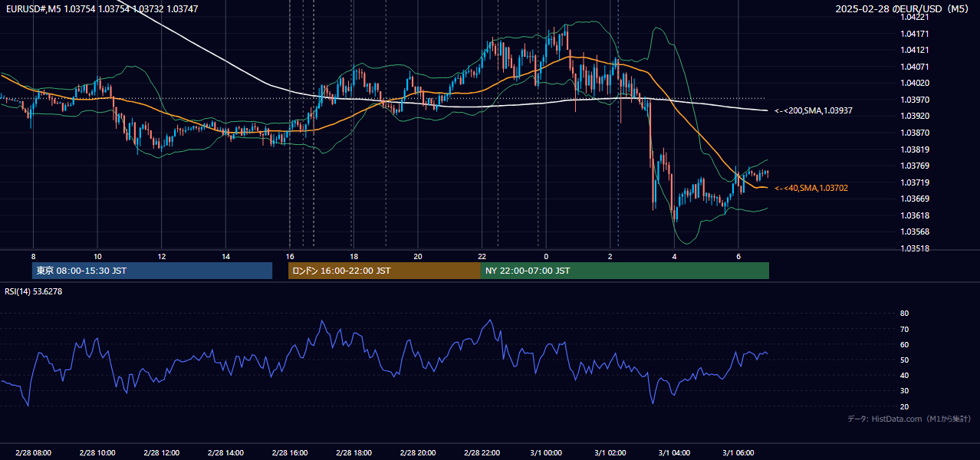Image resolution: width=980 pixels, height=460 pixels.
Task: Click the date label 2/28 20:00
Action: tap(418, 452)
